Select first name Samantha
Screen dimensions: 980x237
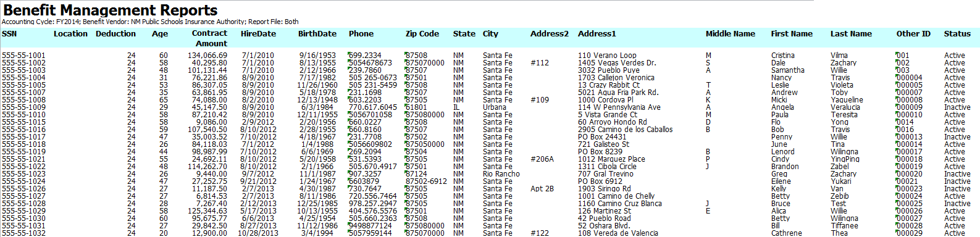pyautogui.click(x=788, y=70)
